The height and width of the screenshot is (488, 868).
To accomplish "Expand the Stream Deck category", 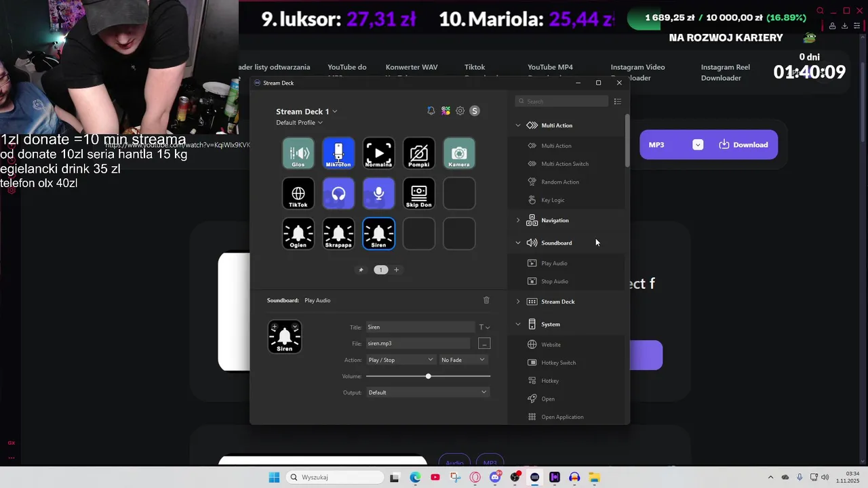I will click(518, 302).
